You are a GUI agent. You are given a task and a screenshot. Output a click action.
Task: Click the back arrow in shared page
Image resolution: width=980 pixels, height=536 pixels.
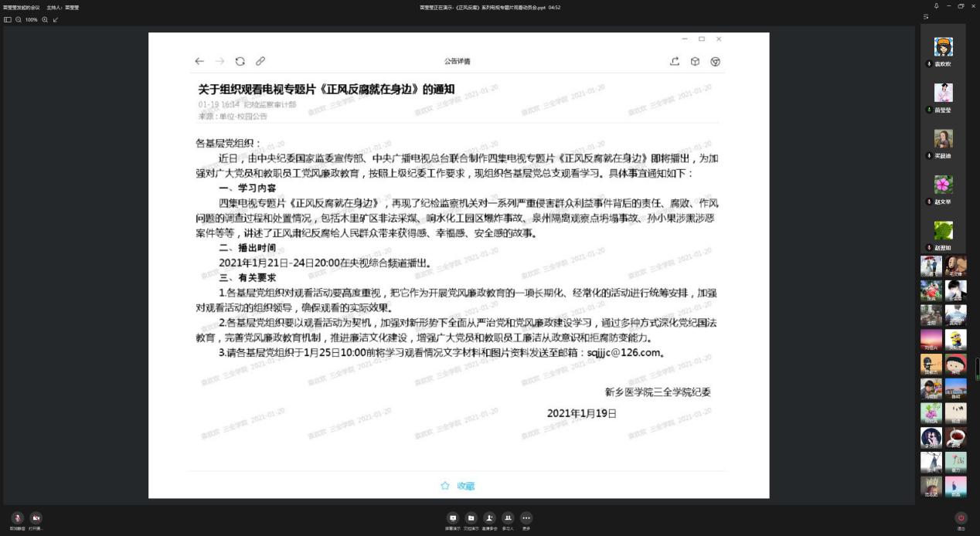[x=199, y=61]
